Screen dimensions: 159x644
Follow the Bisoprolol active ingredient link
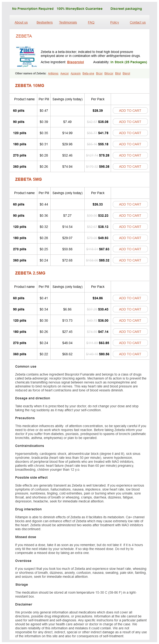[x=75, y=62]
